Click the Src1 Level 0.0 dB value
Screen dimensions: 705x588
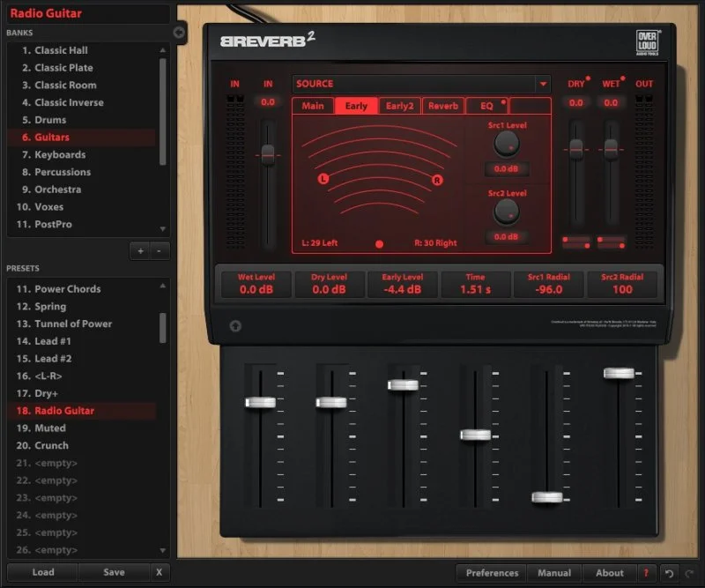coord(506,168)
